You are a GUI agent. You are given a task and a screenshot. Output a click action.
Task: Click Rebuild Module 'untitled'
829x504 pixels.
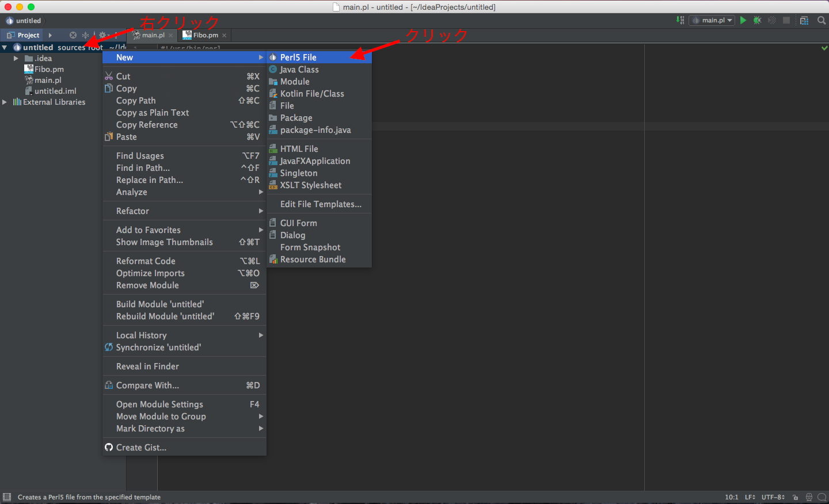click(184, 316)
